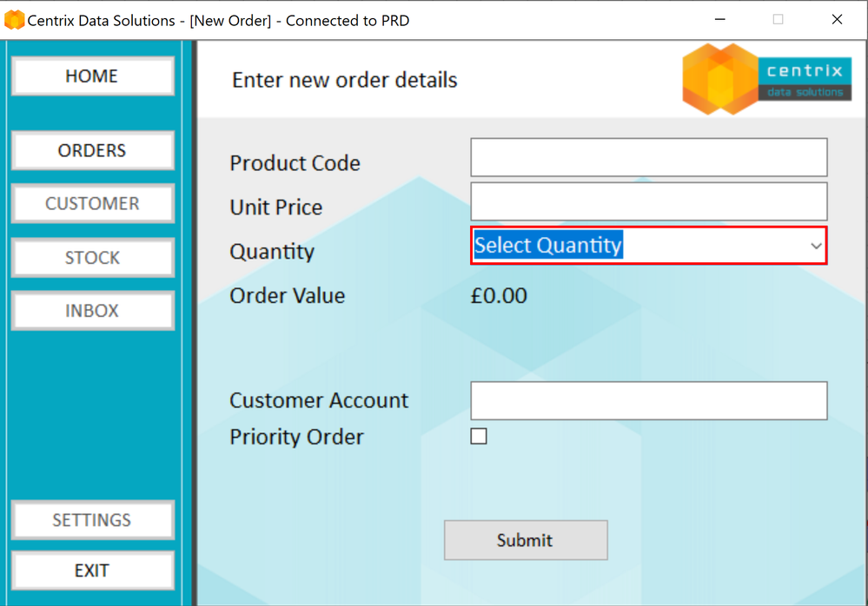Open the STOCK sidebar item
Viewport: 868px width, 606px height.
(x=92, y=258)
